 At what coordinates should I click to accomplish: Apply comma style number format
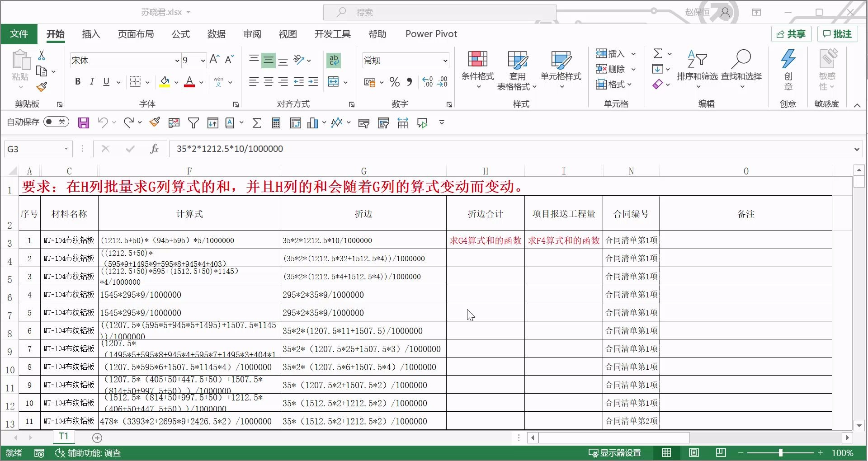pos(409,82)
